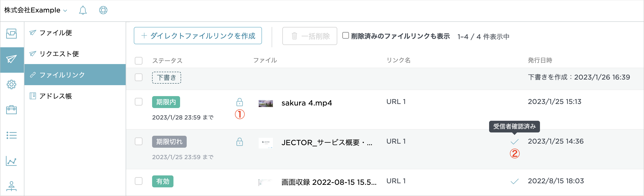Click the 一括削除 bulk delete button
This screenshot has height=196, width=644.
(x=309, y=36)
